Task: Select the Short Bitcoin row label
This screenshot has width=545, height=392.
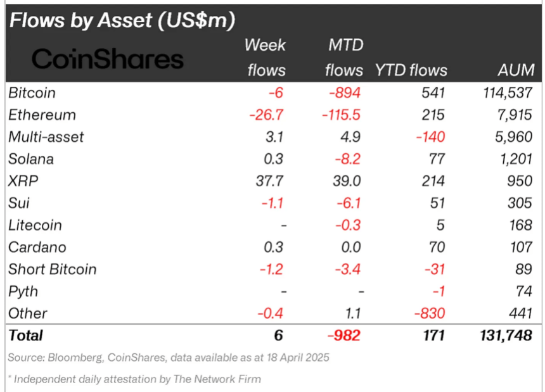Action: pyautogui.click(x=53, y=269)
